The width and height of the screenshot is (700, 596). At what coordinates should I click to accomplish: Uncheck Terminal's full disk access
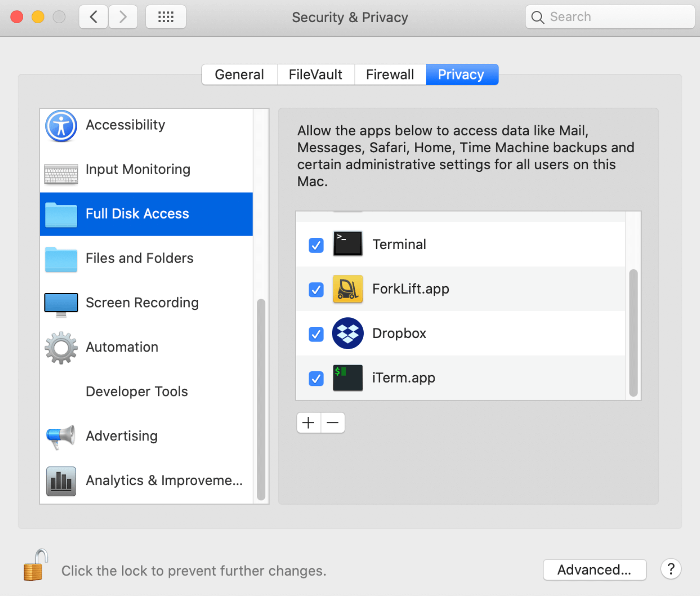pyautogui.click(x=315, y=245)
